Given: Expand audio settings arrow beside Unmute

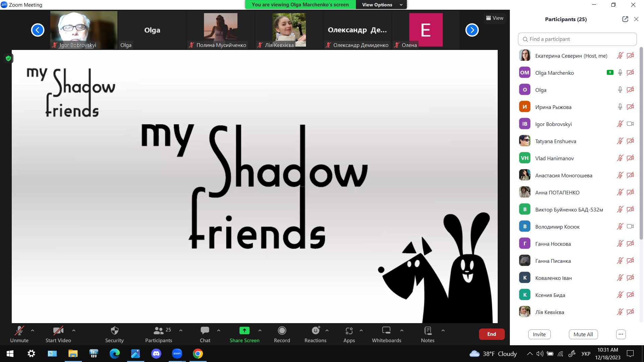Looking at the screenshot, I should click(33, 330).
